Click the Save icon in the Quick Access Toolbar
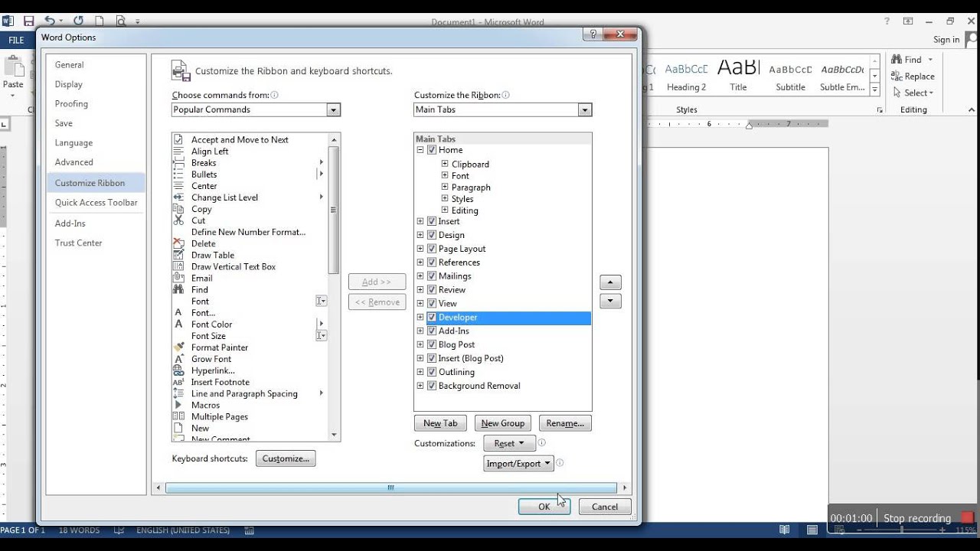 (x=29, y=21)
